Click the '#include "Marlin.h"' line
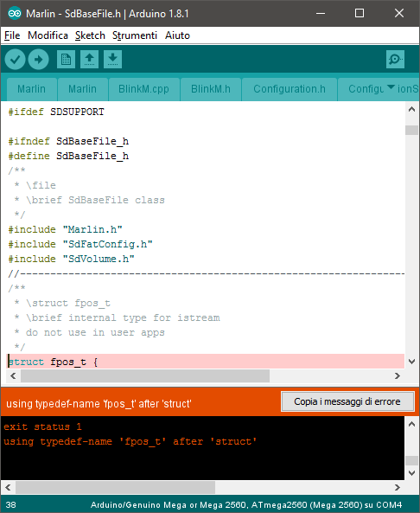The image size is (420, 513). click(65, 229)
